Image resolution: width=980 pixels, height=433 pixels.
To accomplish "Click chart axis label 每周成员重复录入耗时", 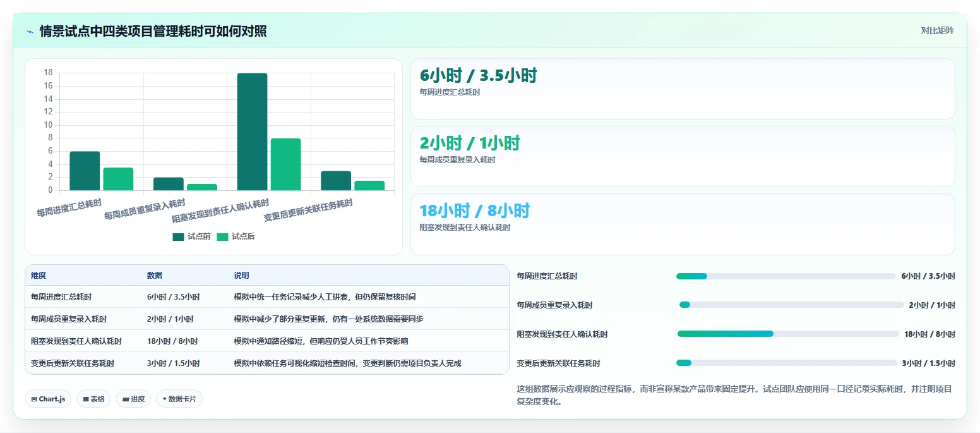I will tap(145, 210).
